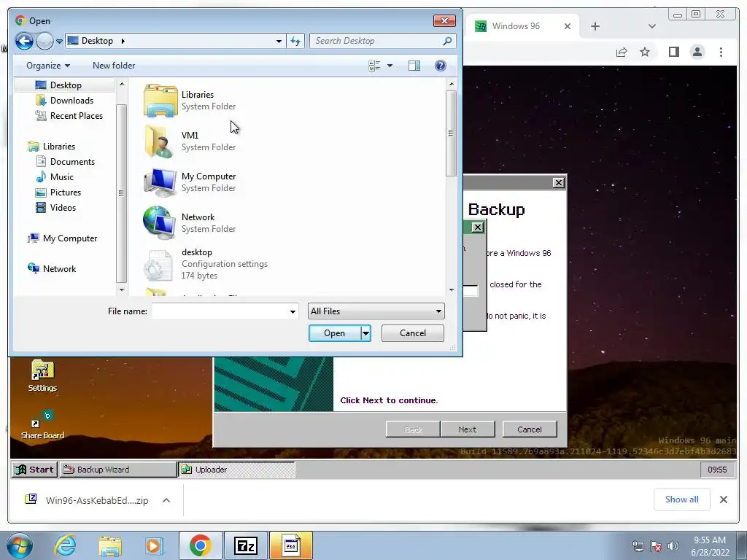Open the download item options chevron
Viewport: 747px width, 560px height.
[166, 500]
